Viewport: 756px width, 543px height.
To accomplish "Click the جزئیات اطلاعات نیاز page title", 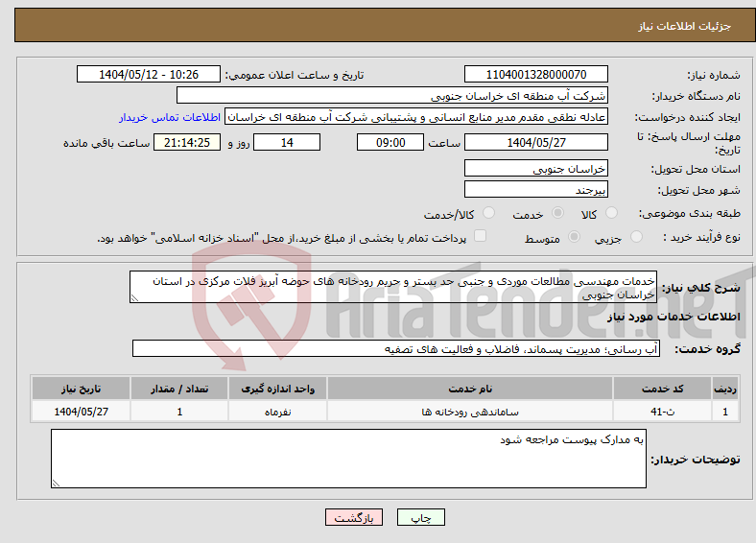I will tap(685, 26).
